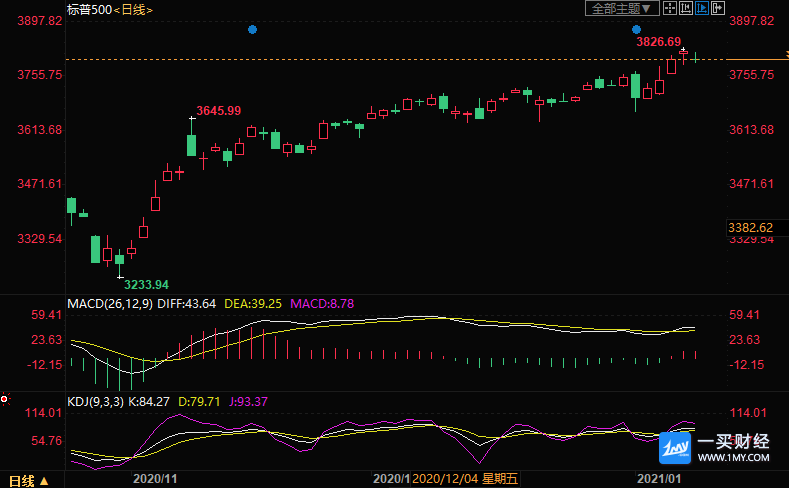Click the 2021/01 date axis label
The image size is (789, 488).
tap(659, 478)
